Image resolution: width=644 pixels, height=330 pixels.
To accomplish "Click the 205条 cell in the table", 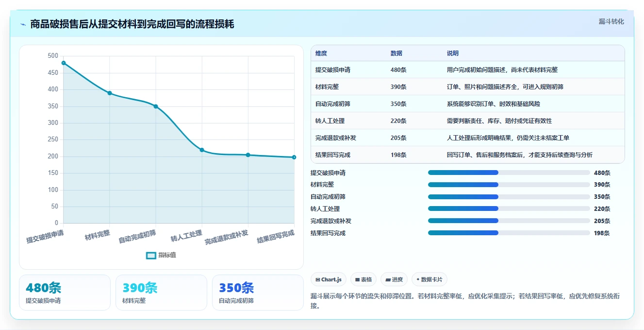I will click(398, 138).
